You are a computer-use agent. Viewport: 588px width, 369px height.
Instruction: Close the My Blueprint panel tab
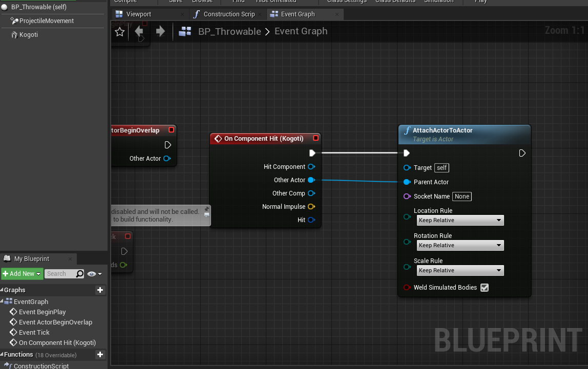(70, 259)
